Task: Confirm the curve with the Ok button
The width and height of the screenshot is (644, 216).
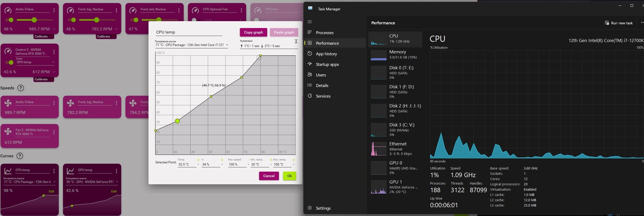Action: (289, 176)
